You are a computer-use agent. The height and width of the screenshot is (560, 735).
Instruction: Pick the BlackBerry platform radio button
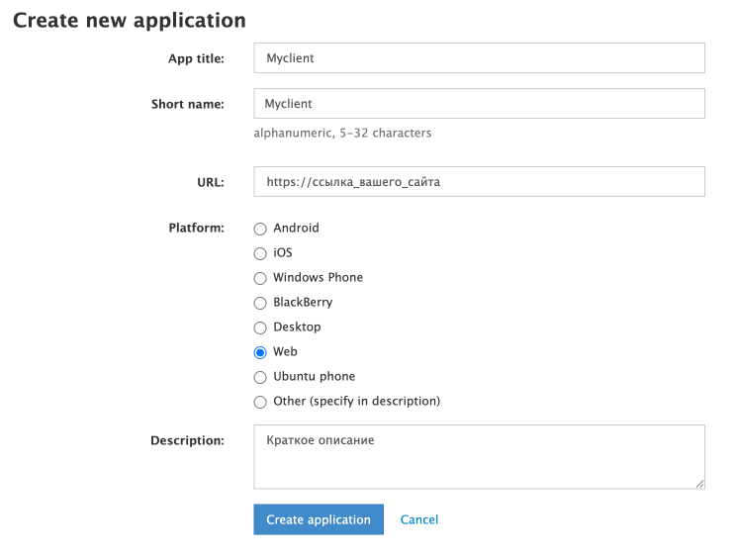point(260,303)
